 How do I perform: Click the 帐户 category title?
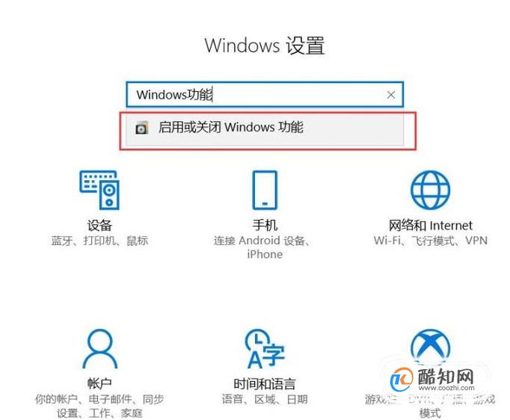pos(99,384)
